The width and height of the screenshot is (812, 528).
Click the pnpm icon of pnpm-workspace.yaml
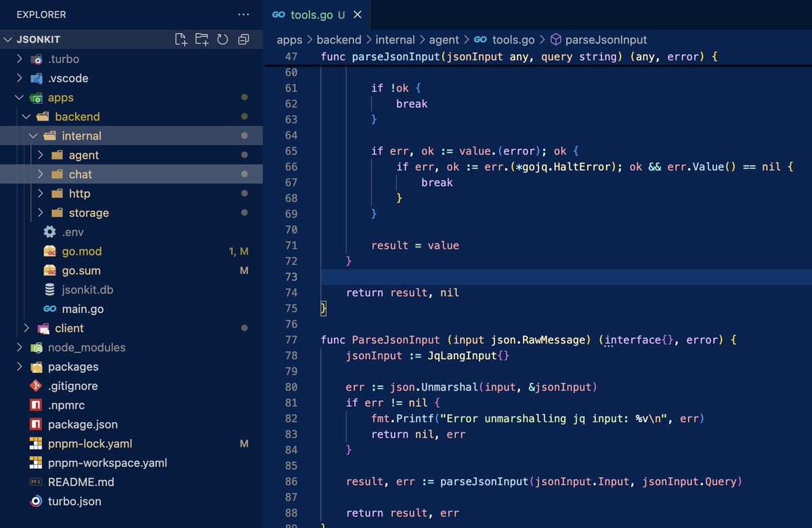(x=36, y=463)
